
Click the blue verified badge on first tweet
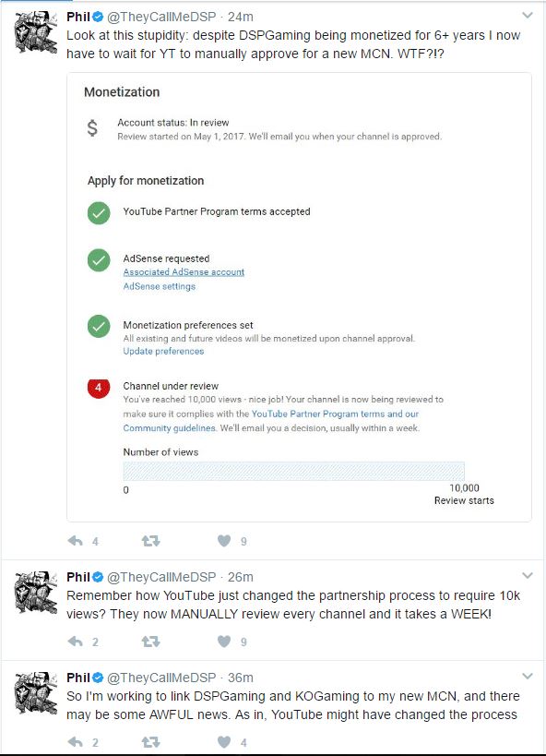[98, 17]
